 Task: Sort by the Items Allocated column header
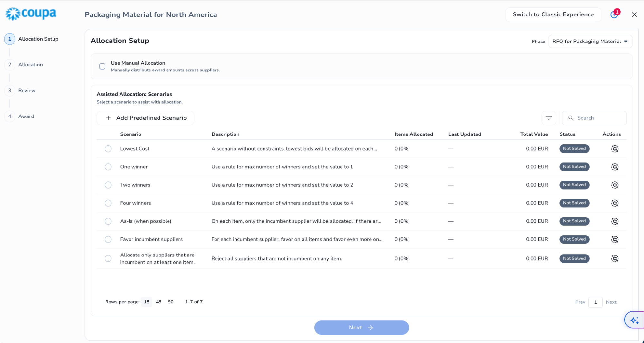[414, 134]
